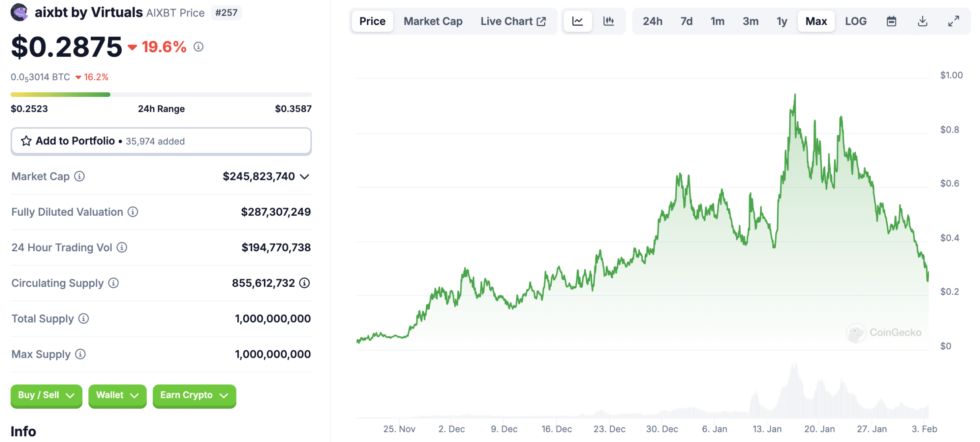Click Add to Portfolio button

click(x=161, y=141)
